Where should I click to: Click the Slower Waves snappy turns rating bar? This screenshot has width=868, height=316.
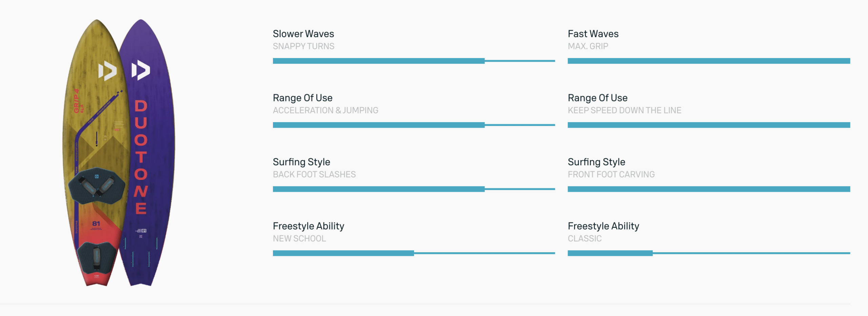tap(414, 61)
